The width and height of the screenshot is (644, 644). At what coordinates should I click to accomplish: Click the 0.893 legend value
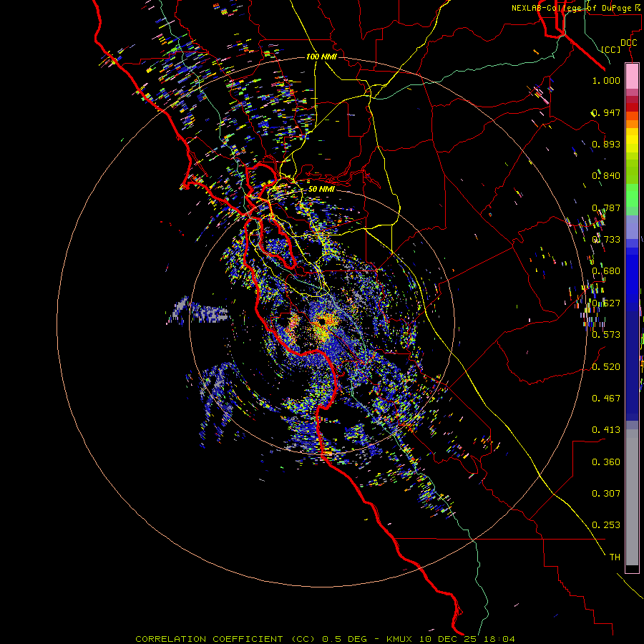tap(606, 144)
